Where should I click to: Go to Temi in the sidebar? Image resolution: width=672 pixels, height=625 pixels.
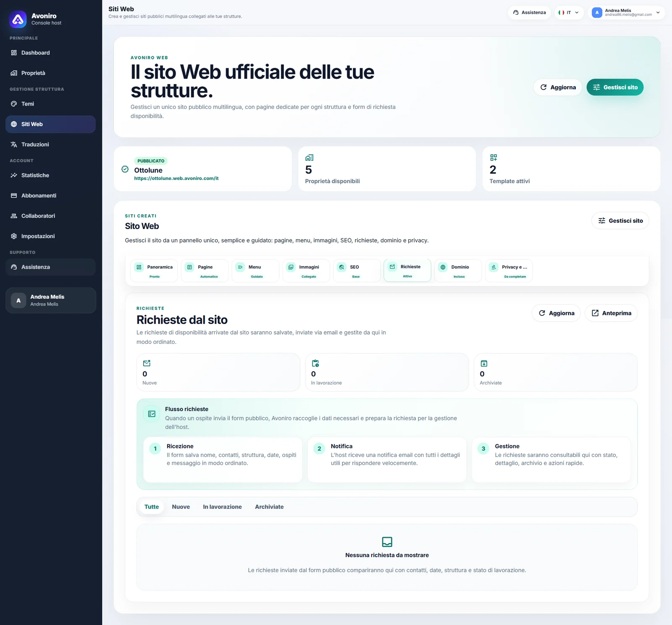(x=50, y=104)
